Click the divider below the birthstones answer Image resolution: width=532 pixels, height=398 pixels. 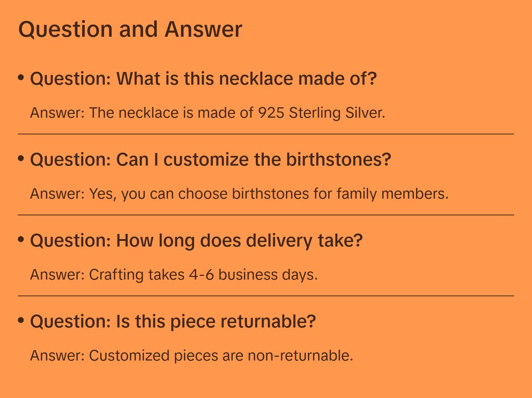click(x=266, y=215)
